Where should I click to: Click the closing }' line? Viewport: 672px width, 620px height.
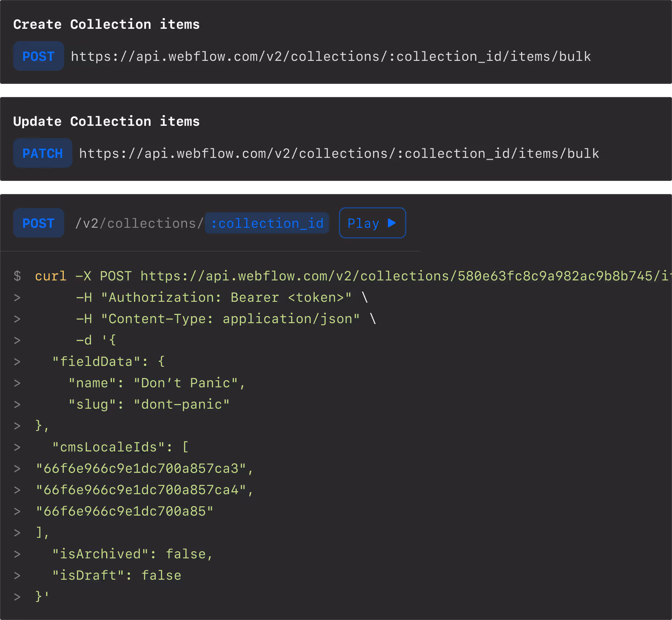coord(42,597)
